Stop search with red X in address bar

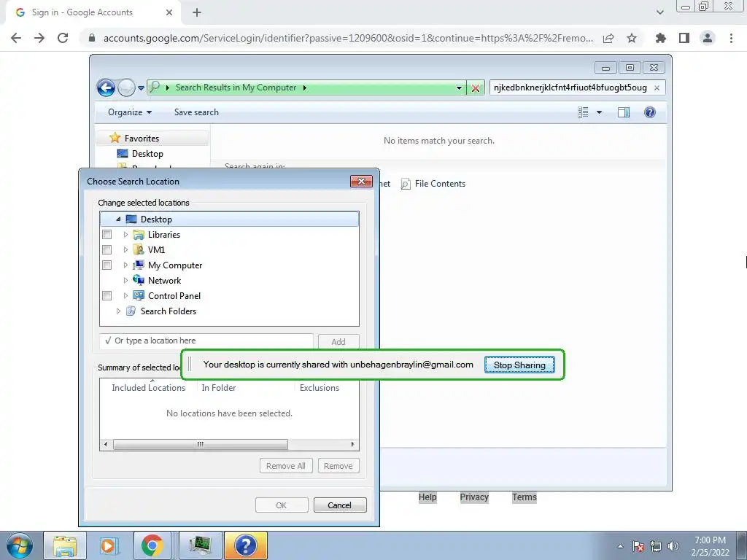point(475,88)
